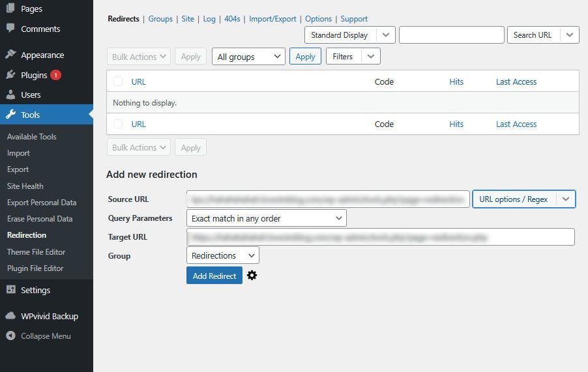Open the Import/Export tab
Image resolution: width=588 pixels, height=372 pixels.
pyautogui.click(x=272, y=19)
